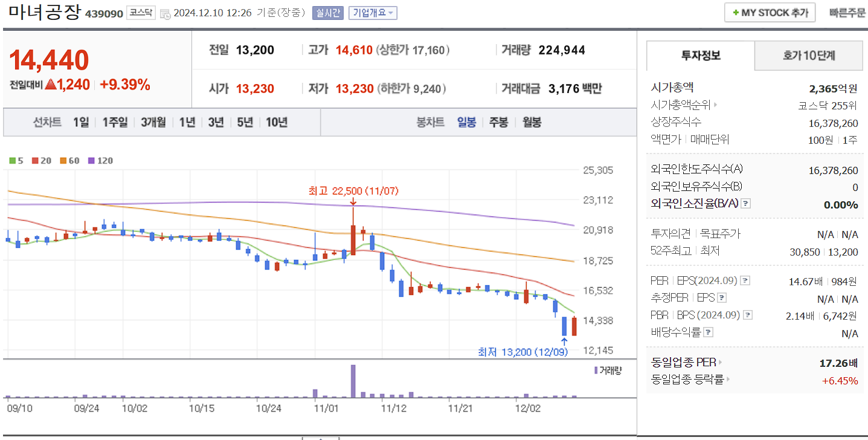The height and width of the screenshot is (440, 868).
Task: Switch to the 주봉 chart tab
Action: (x=500, y=122)
